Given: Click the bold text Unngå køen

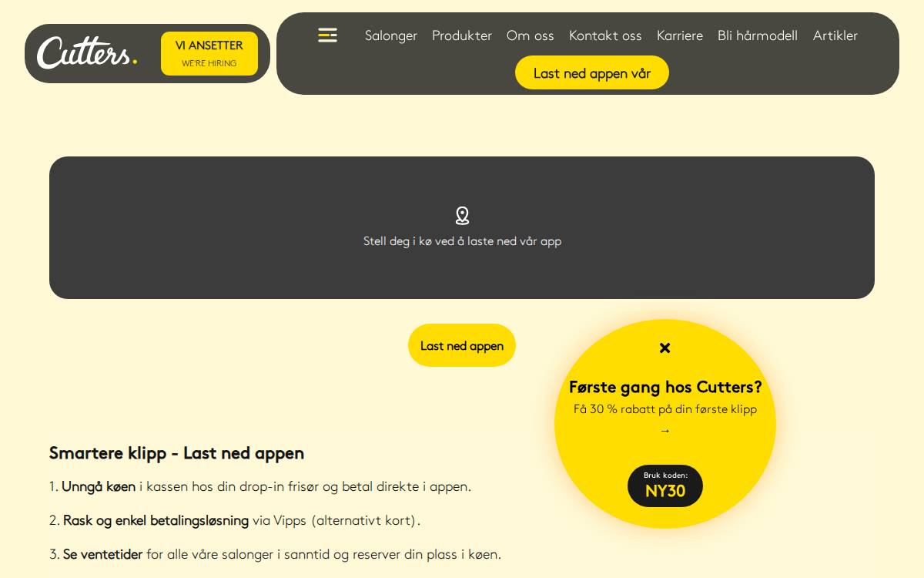Looking at the screenshot, I should tap(99, 486).
